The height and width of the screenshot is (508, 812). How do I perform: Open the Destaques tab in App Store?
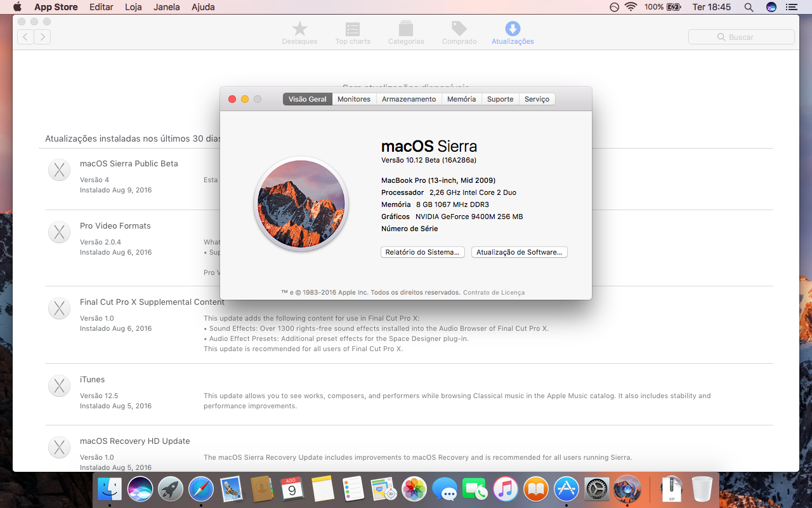[299, 33]
